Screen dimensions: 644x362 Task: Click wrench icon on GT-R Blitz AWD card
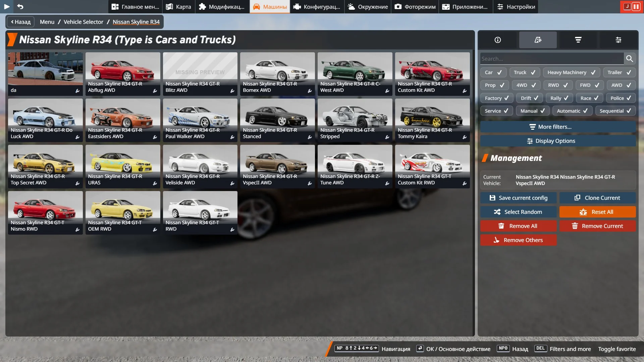point(232,91)
